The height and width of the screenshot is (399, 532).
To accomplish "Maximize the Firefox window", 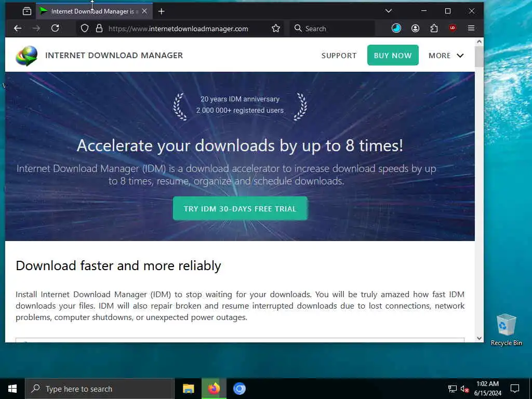I will [448, 11].
